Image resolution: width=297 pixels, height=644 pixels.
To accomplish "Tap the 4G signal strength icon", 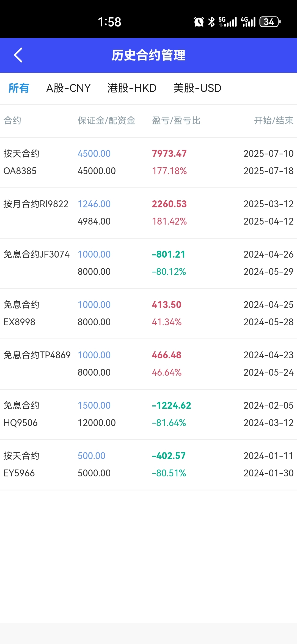I will 248,22.
